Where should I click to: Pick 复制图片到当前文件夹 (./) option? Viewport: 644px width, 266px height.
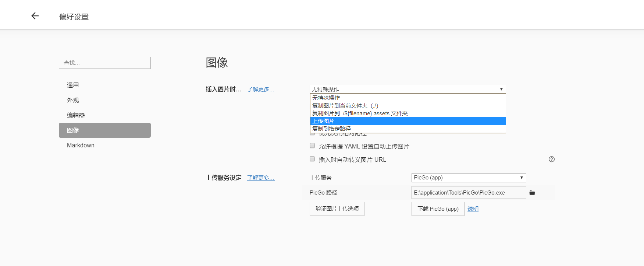(x=408, y=106)
